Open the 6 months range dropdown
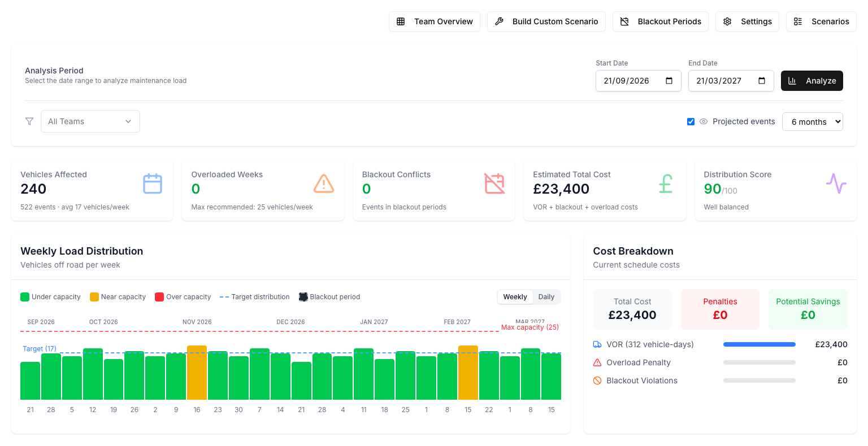The width and height of the screenshot is (868, 446). tap(813, 121)
